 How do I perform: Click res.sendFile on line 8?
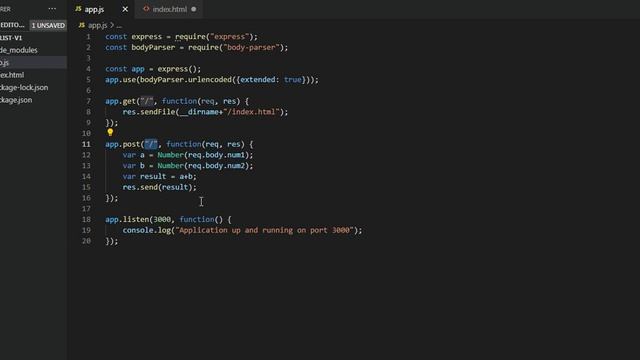[x=149, y=112]
